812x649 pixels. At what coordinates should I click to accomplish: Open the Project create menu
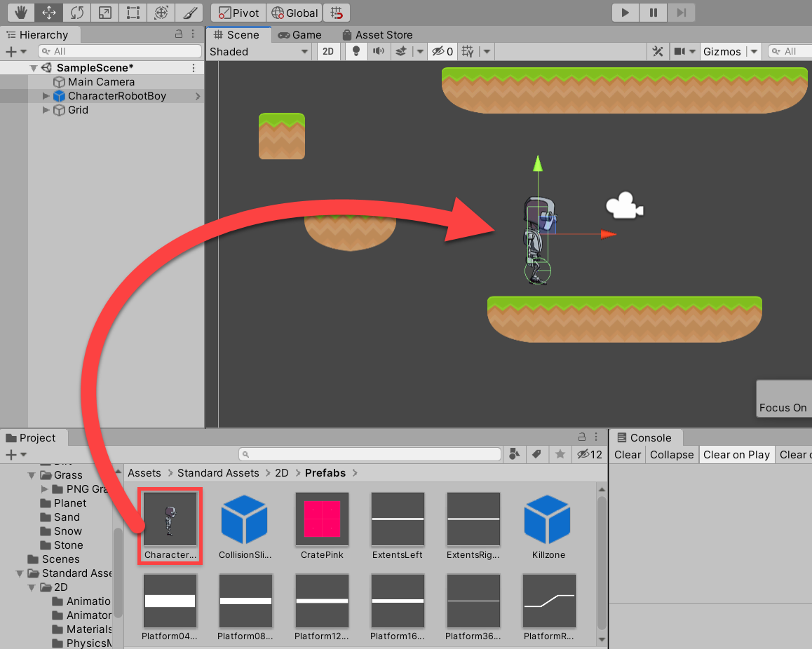tap(15, 455)
